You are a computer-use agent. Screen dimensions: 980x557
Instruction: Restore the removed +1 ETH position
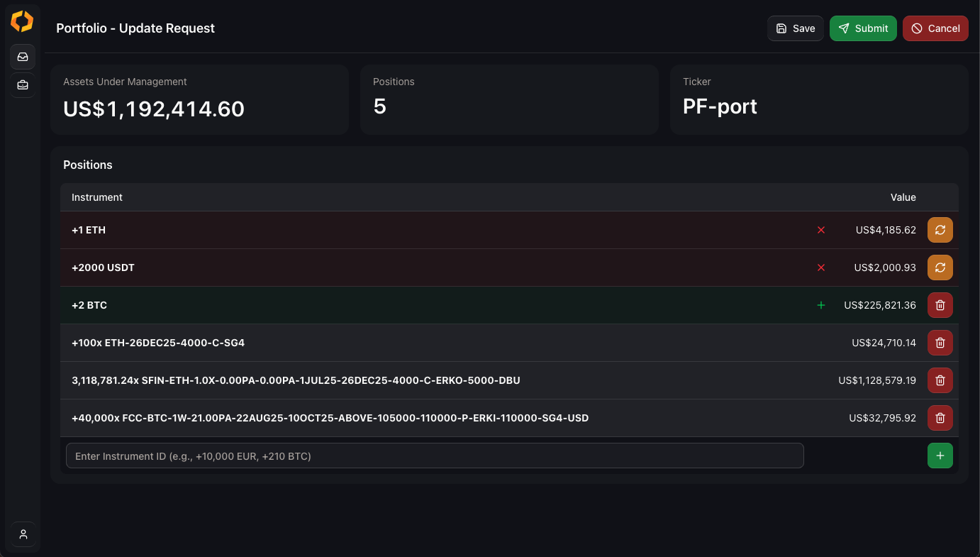[x=940, y=230]
